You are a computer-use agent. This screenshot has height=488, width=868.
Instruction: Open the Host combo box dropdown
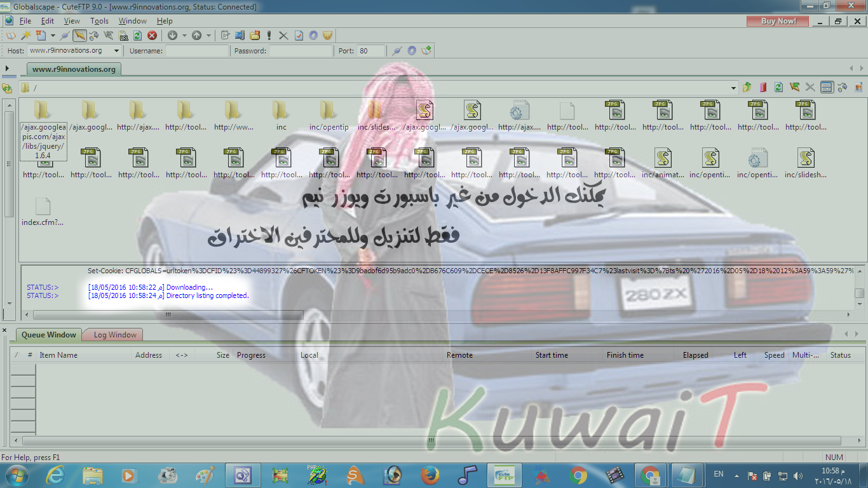[x=116, y=51]
